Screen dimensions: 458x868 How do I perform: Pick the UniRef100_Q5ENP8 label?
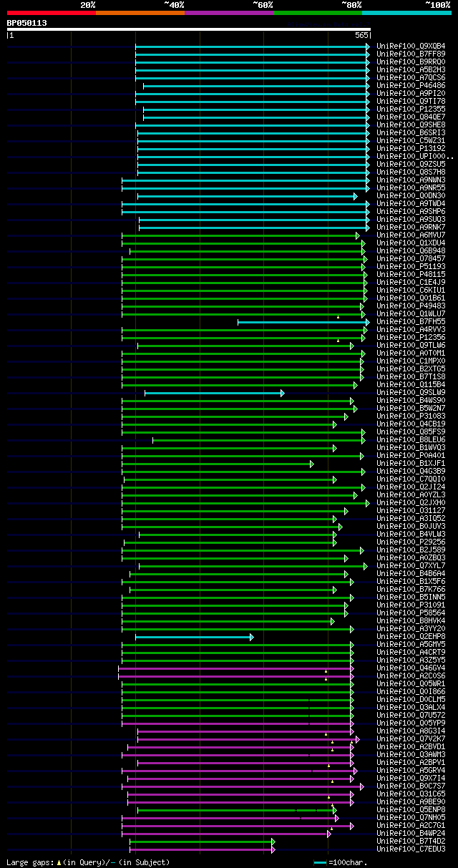411,810
